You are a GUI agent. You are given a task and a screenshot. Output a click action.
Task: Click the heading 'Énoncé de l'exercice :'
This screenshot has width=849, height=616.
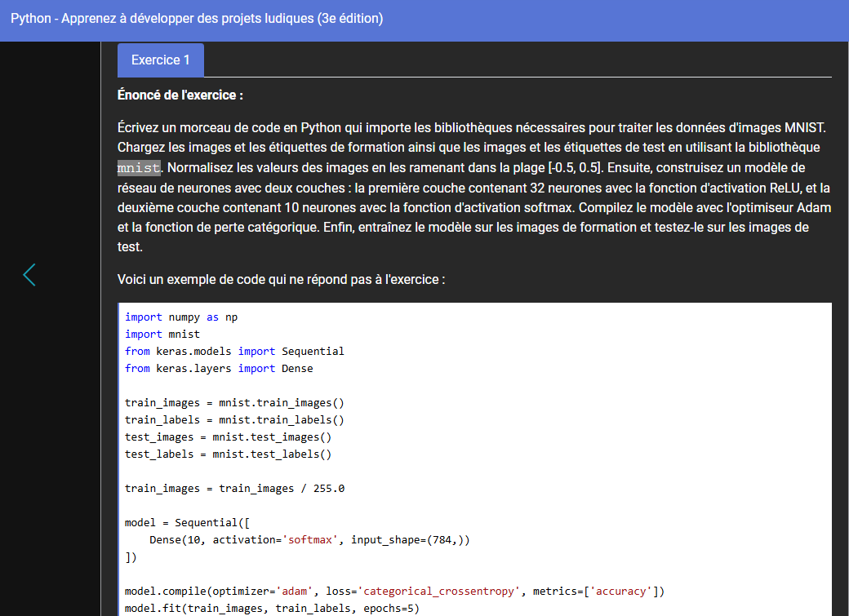(x=180, y=95)
